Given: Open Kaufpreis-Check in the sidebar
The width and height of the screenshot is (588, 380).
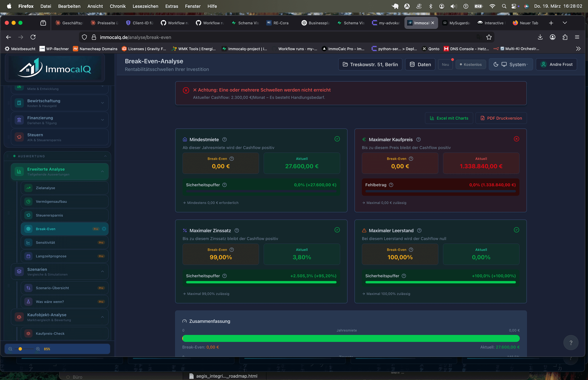Looking at the screenshot, I should click(65, 334).
